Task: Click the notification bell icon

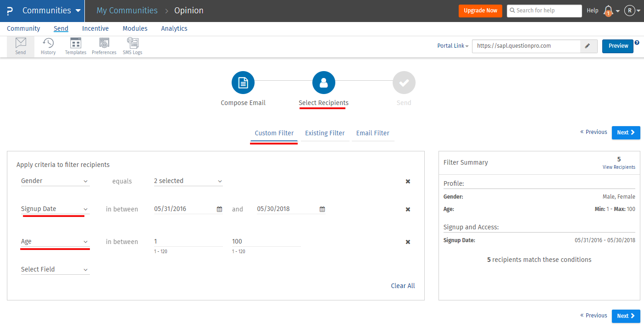Action: pyautogui.click(x=608, y=11)
